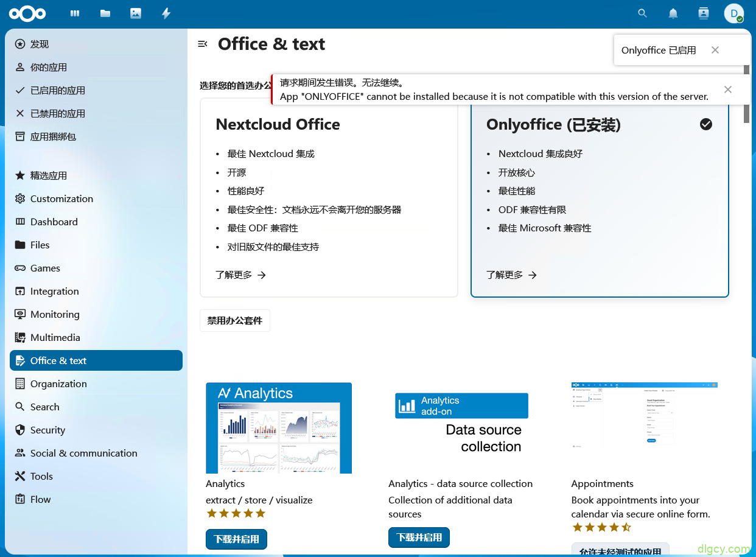
Task: Dismiss the ONLYOFFICE error notification
Action: click(728, 89)
